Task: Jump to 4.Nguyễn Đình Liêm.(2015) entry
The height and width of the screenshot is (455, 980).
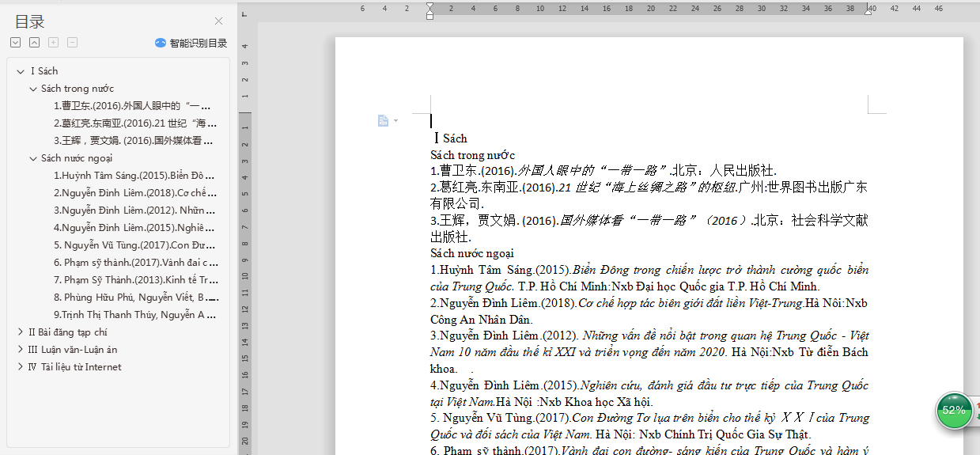Action: click(x=135, y=228)
